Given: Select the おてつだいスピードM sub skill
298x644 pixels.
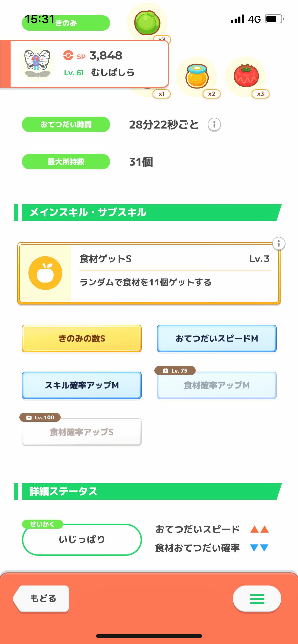Looking at the screenshot, I should click(217, 339).
